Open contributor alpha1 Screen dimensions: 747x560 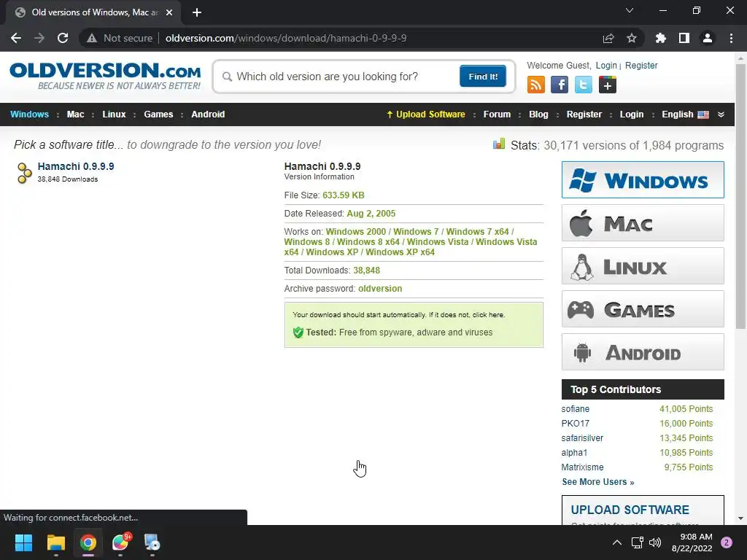[x=574, y=452]
